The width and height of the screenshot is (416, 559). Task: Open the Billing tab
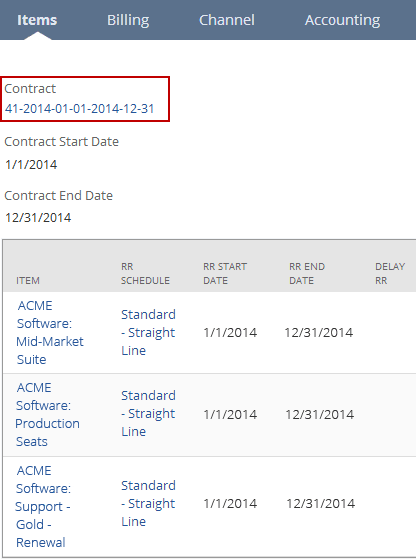click(128, 20)
